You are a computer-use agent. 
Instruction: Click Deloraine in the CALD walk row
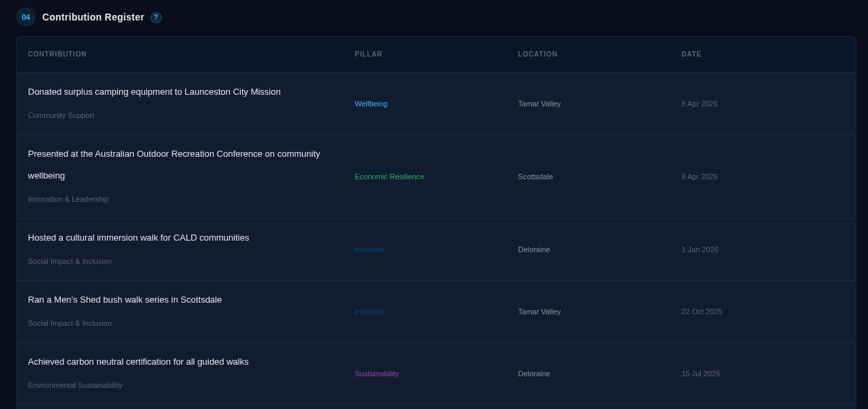point(534,249)
